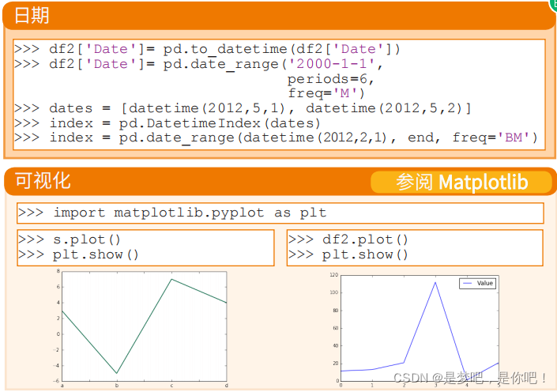The image size is (557, 392).
Task: Select the pd.DatetimeIndex(dates) line
Action: tap(167, 123)
